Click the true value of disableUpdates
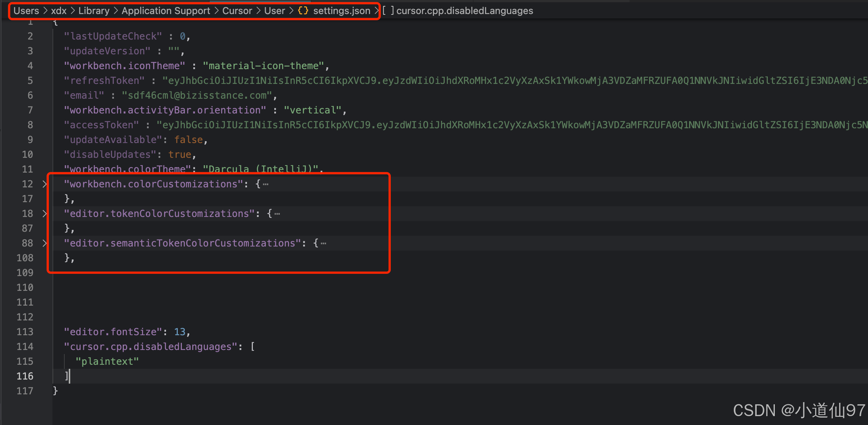This screenshot has height=425, width=868. [180, 154]
